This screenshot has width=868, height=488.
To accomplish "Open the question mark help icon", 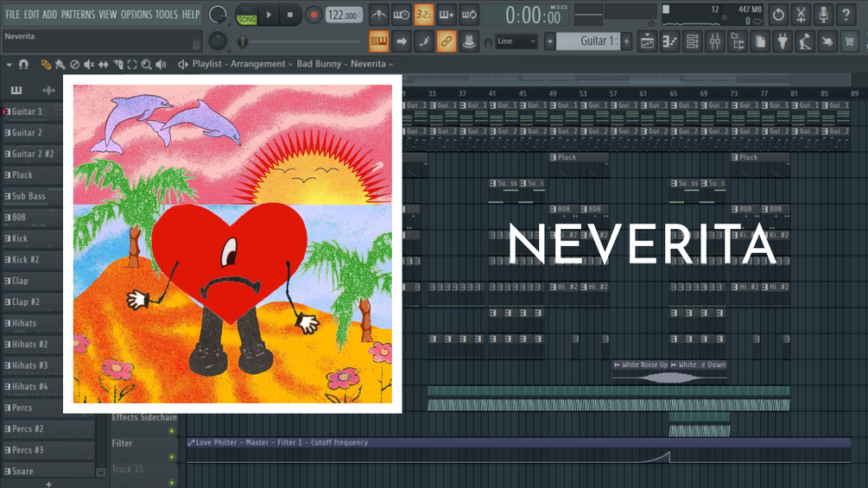I will coord(846,15).
